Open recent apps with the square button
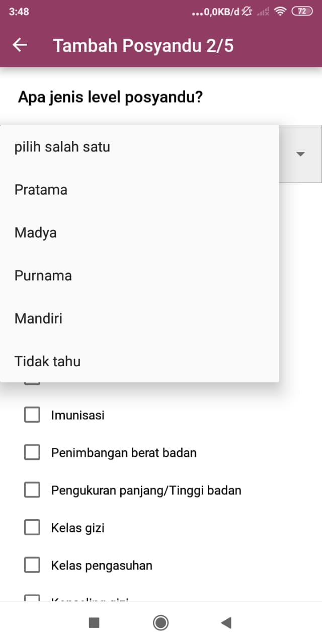 pyautogui.click(x=94, y=622)
